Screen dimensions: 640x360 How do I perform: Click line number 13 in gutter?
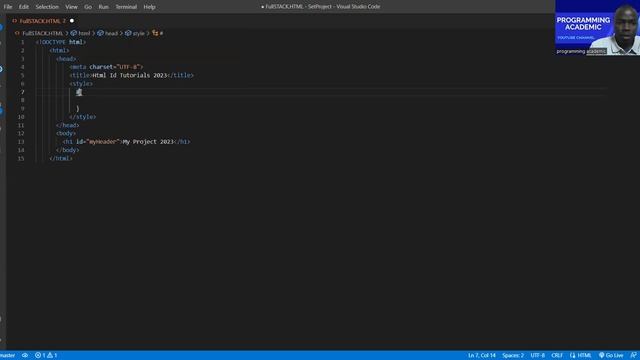[x=21, y=142]
